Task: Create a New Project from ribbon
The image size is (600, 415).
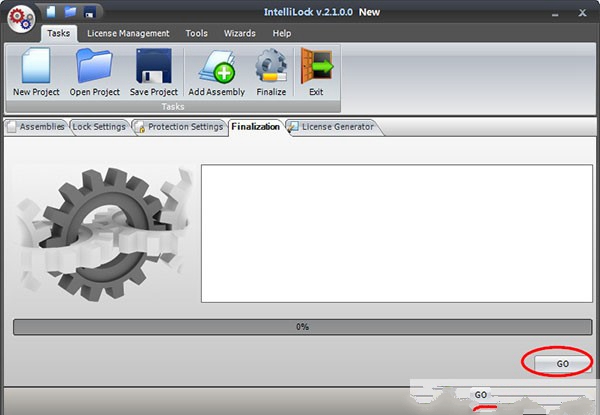Action: tap(36, 72)
